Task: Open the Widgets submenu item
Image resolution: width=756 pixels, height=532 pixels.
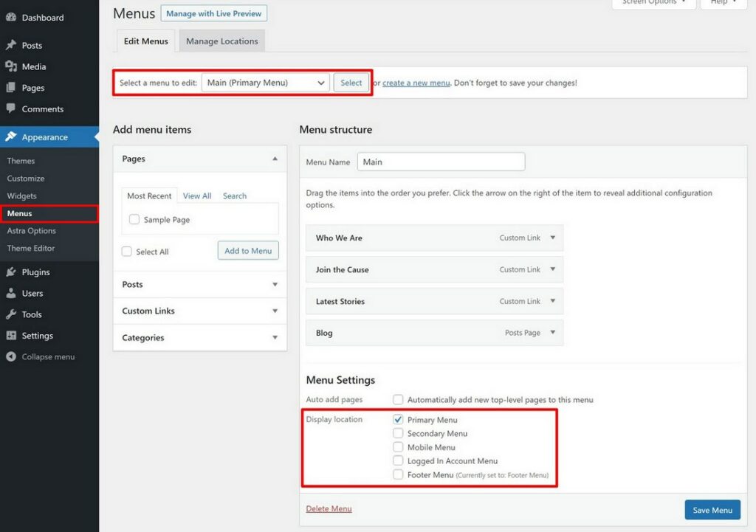Action: pyautogui.click(x=21, y=196)
